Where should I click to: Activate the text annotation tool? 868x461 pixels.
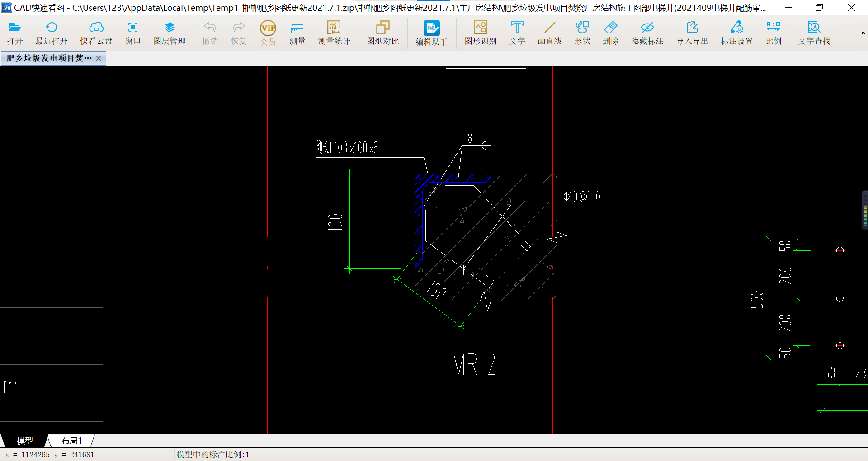coord(517,28)
